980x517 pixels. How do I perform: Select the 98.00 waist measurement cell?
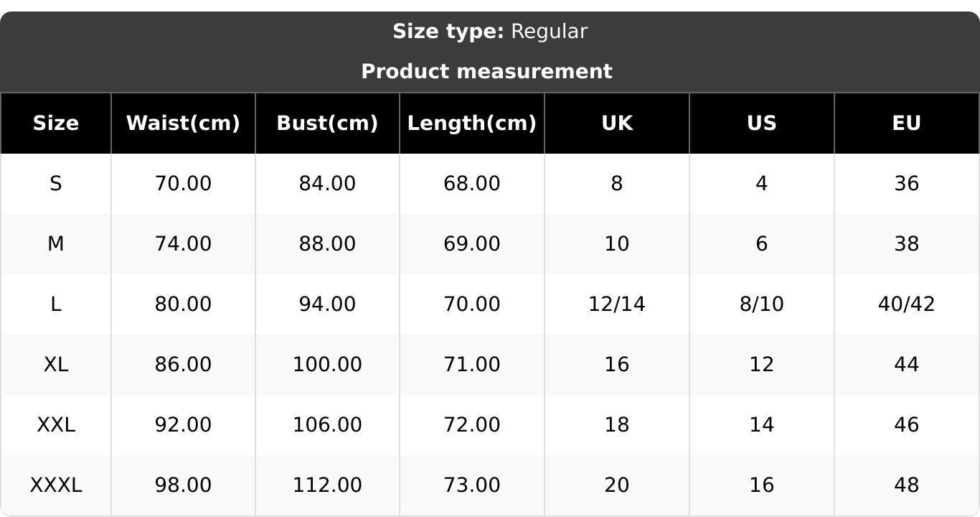coord(183,485)
